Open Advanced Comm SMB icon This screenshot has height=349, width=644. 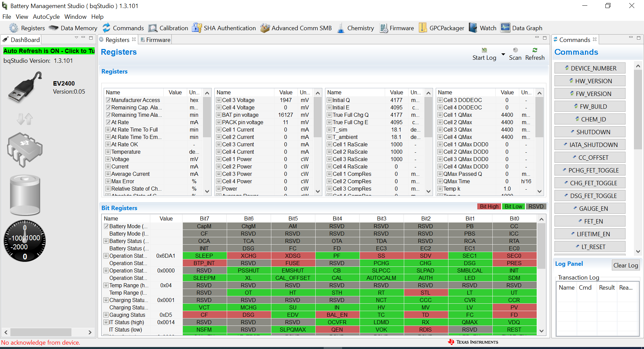tap(265, 28)
